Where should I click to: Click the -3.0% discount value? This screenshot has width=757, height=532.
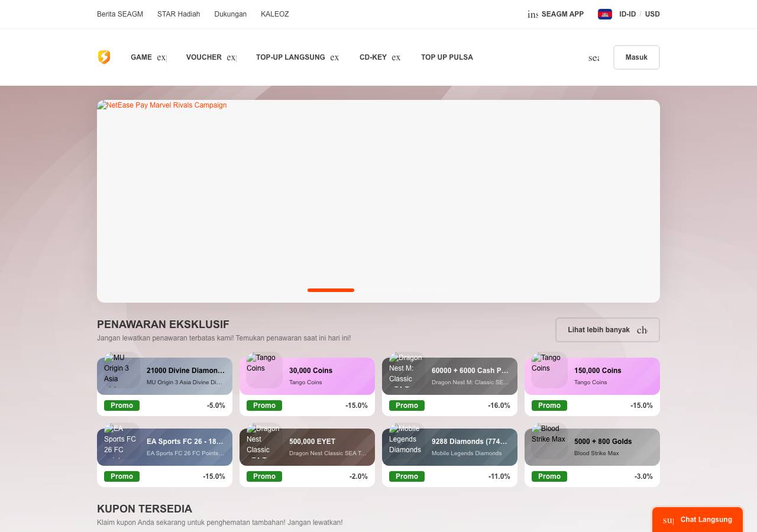[643, 476]
